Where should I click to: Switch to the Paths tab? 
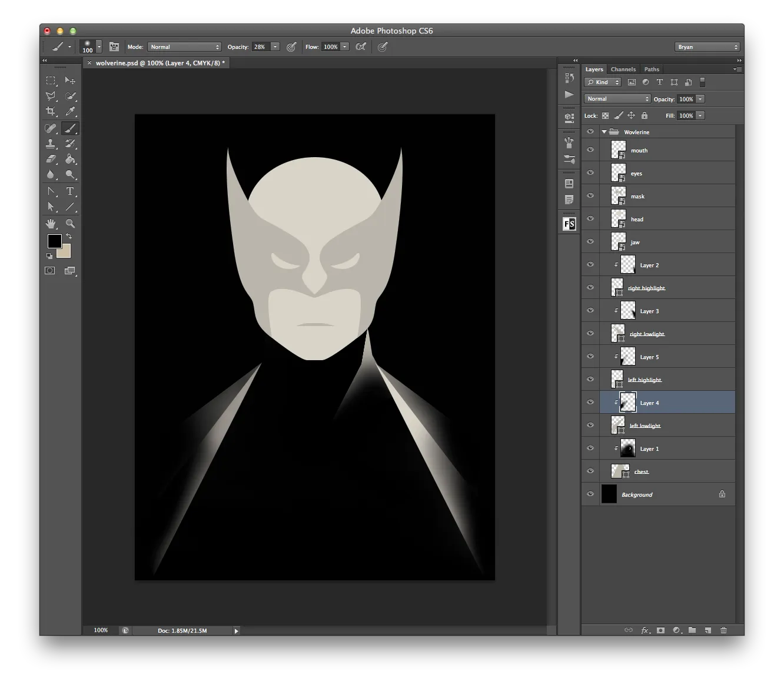(x=652, y=69)
